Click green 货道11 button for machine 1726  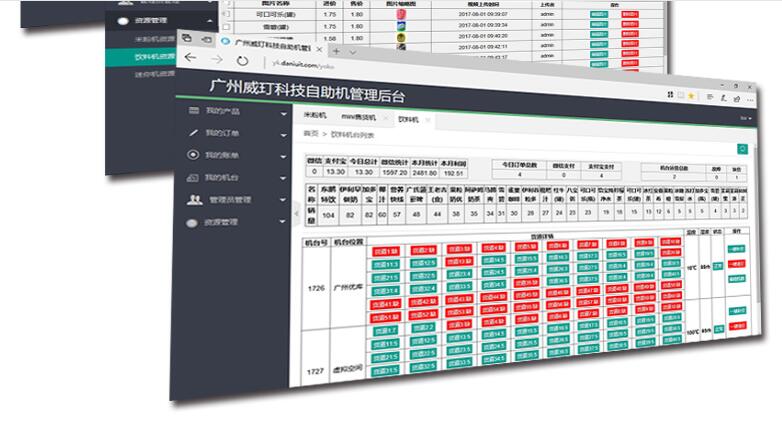pyautogui.click(x=386, y=264)
